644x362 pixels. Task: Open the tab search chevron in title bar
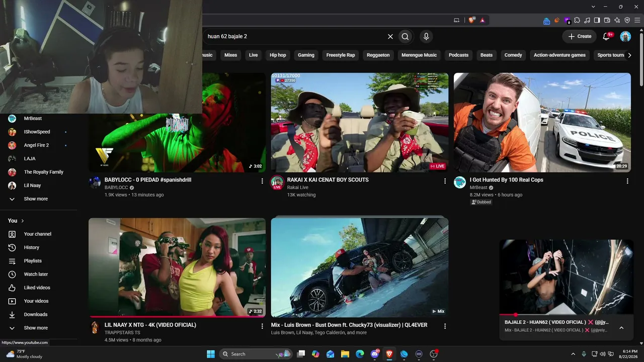pos(593,7)
